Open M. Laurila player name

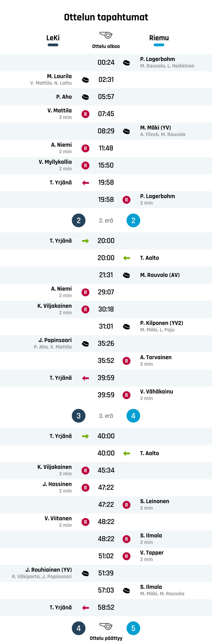pos(59,76)
